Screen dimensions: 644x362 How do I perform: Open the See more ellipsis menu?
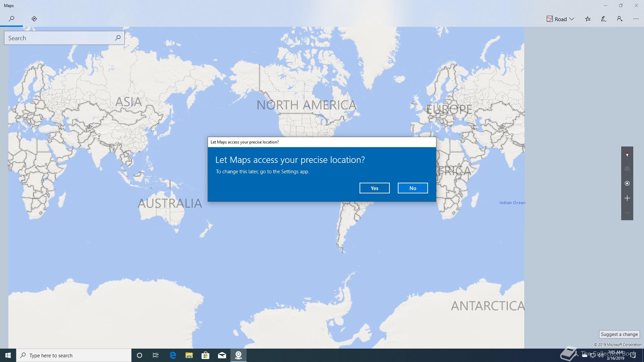(636, 19)
